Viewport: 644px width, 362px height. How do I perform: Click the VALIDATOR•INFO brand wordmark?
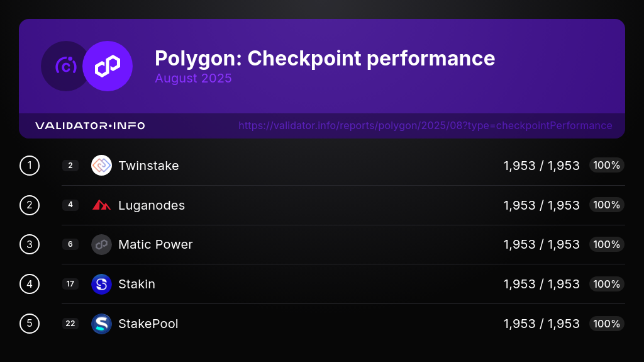click(x=90, y=126)
